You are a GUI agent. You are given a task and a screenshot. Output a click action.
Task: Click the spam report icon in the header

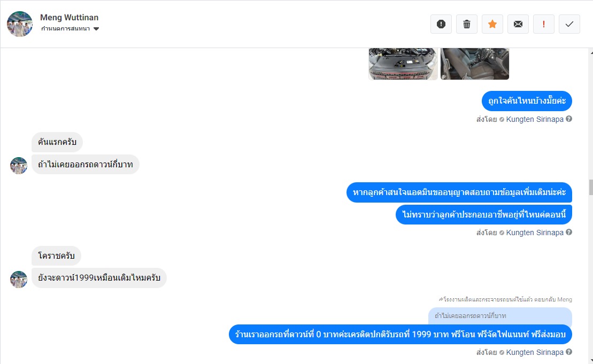point(441,24)
